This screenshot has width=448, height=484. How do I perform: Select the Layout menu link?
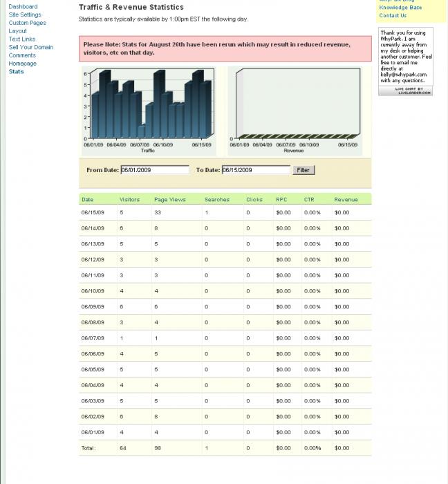tap(17, 31)
